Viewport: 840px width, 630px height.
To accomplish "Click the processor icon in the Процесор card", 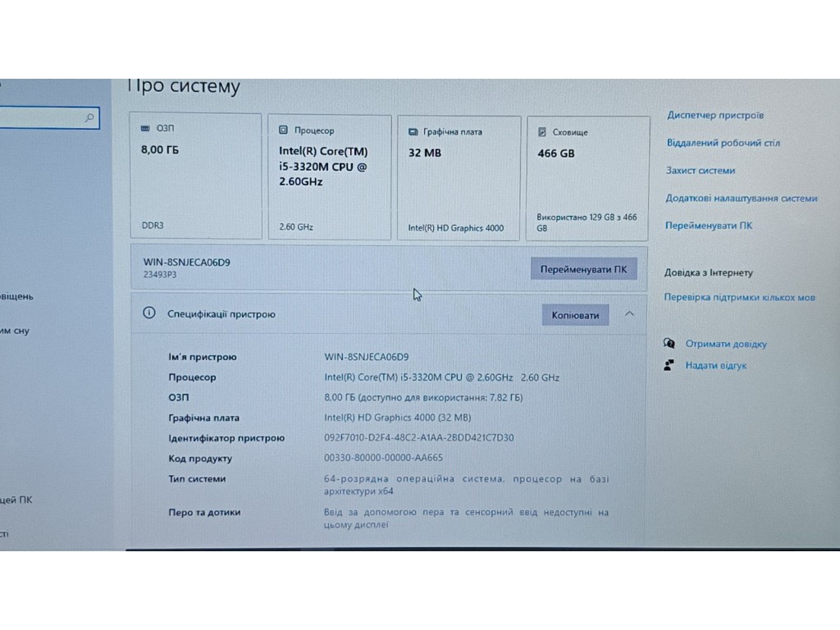I will pos(283,130).
